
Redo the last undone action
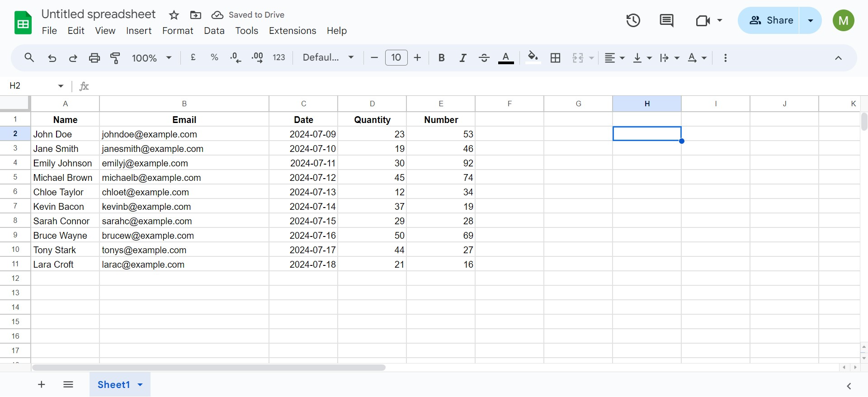point(73,58)
